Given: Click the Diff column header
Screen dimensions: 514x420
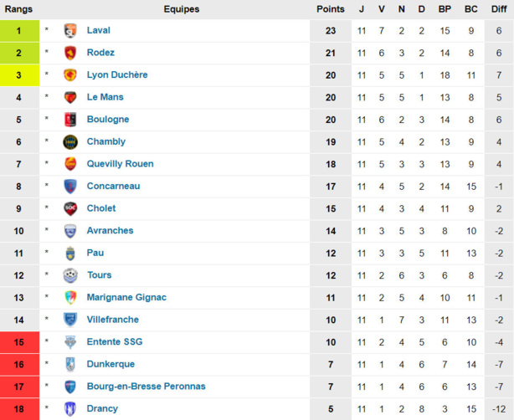Looking at the screenshot, I should [x=499, y=9].
